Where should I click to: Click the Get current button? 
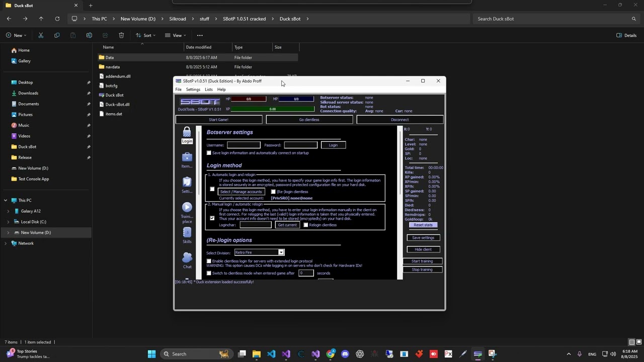(x=287, y=225)
